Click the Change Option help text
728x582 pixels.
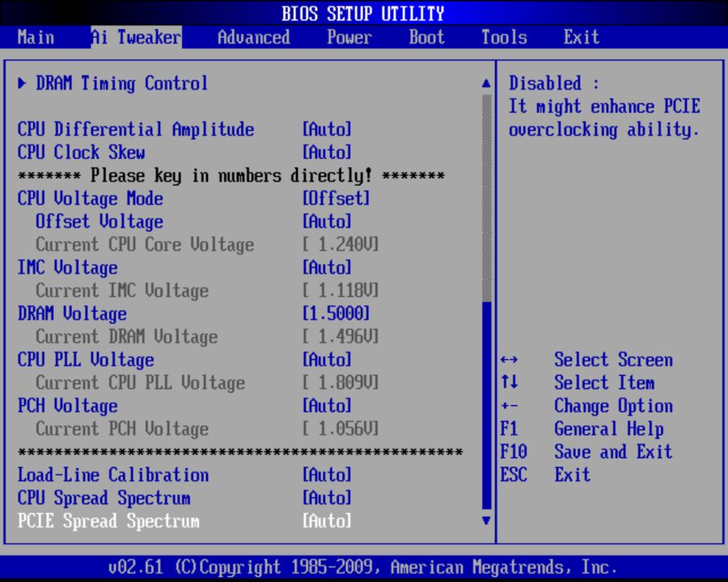[613, 406]
